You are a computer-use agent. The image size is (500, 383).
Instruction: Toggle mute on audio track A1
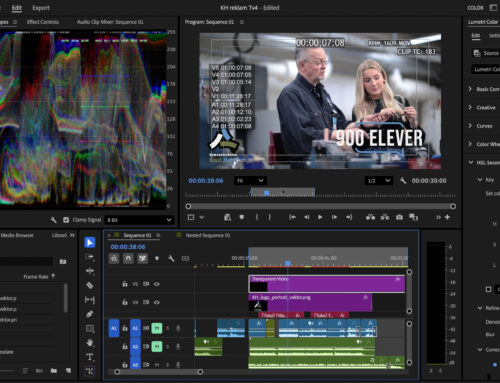click(157, 328)
